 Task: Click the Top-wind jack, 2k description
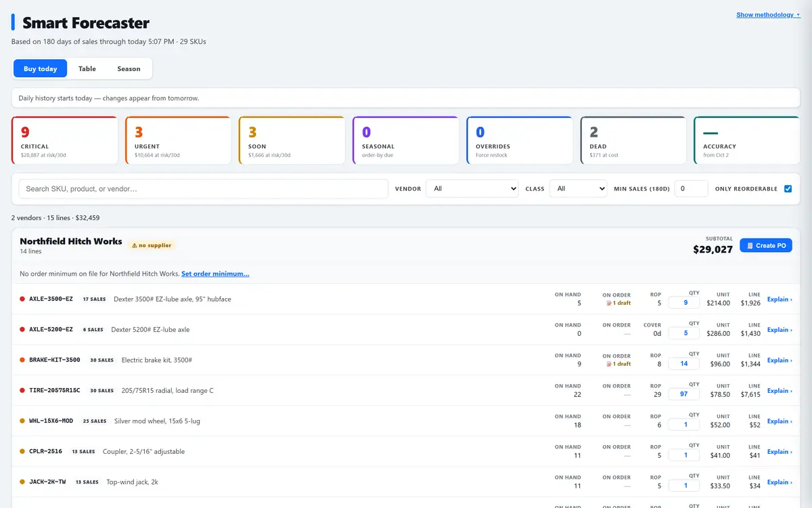[133, 482]
